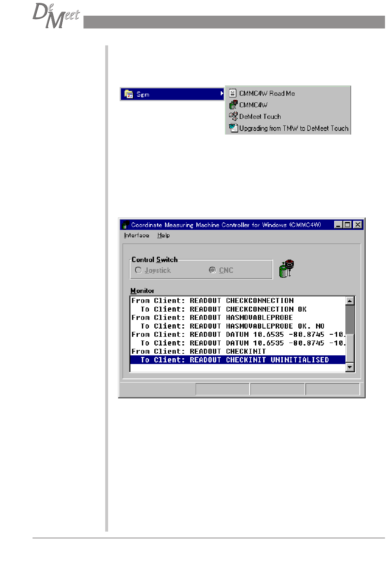
Task: Click the CMMC4W program icon in submenu
Action: coord(233,105)
